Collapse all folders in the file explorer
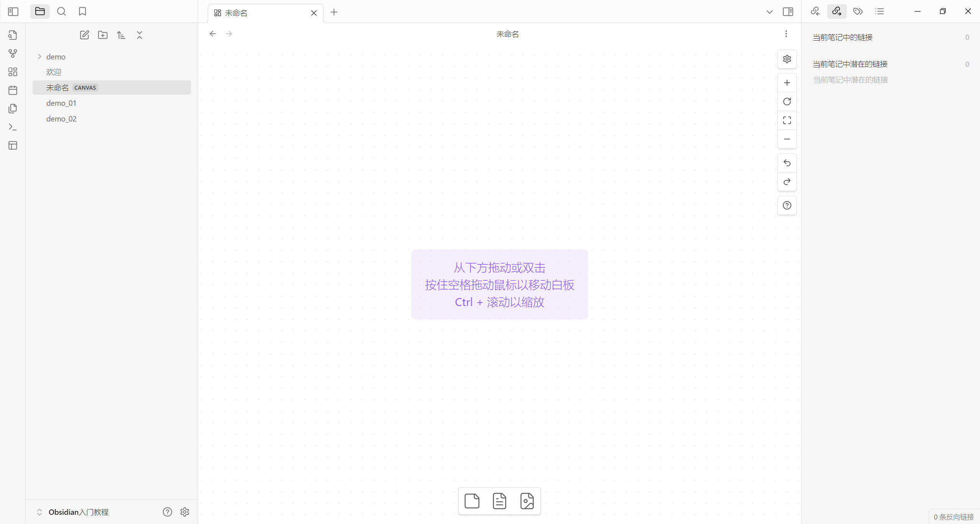 click(139, 35)
